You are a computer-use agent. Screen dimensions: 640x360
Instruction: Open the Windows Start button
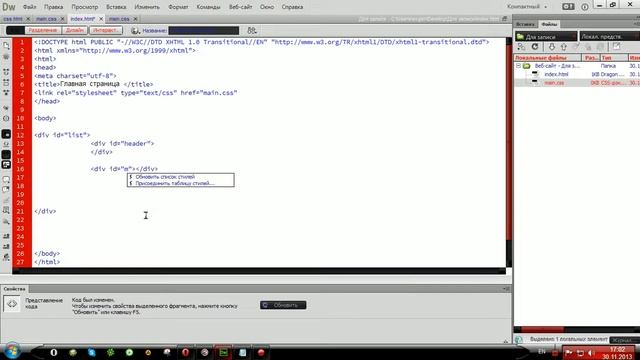pos(11,351)
